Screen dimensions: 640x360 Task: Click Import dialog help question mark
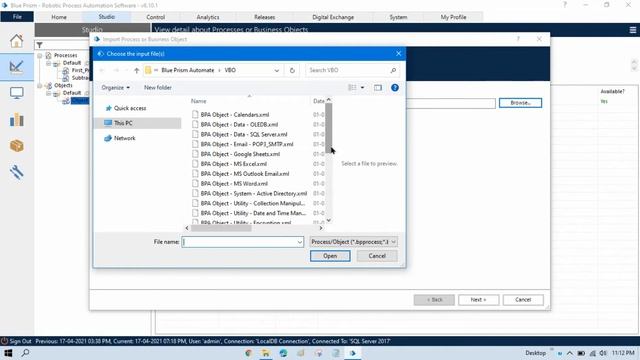point(518,39)
